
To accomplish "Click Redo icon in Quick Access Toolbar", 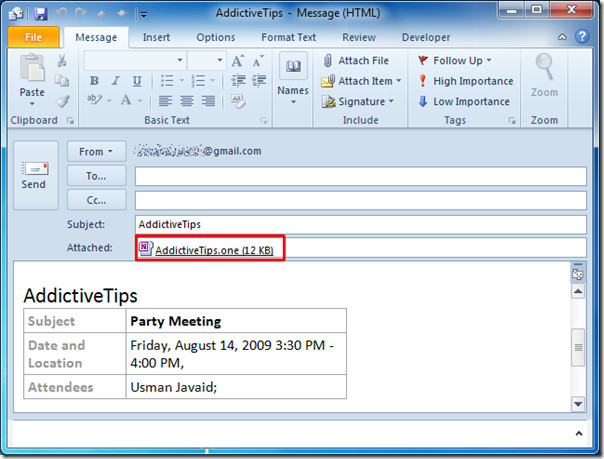I will (x=81, y=14).
